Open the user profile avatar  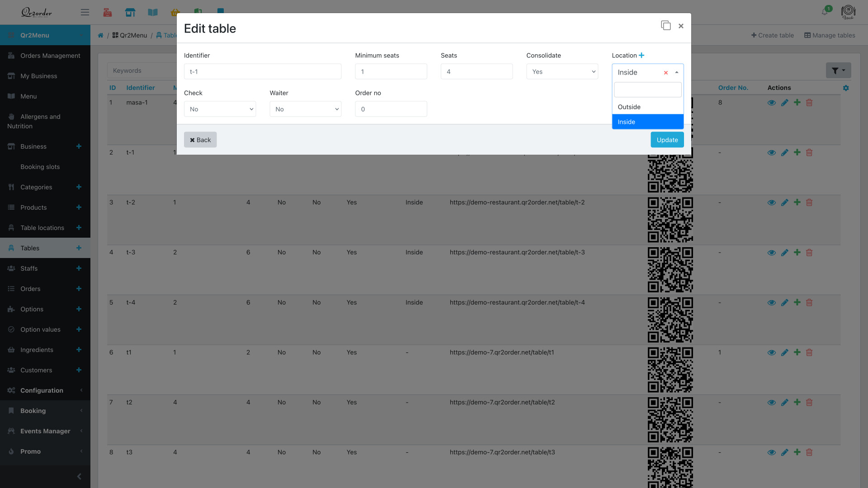pyautogui.click(x=848, y=12)
